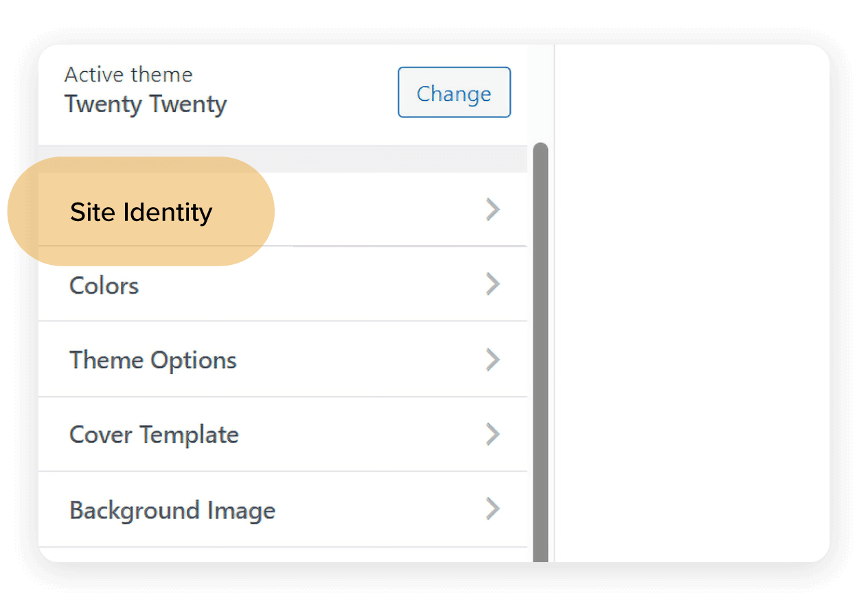This screenshot has height=604, width=868.
Task: Expand Cover Template using the right arrow
Action: [492, 434]
